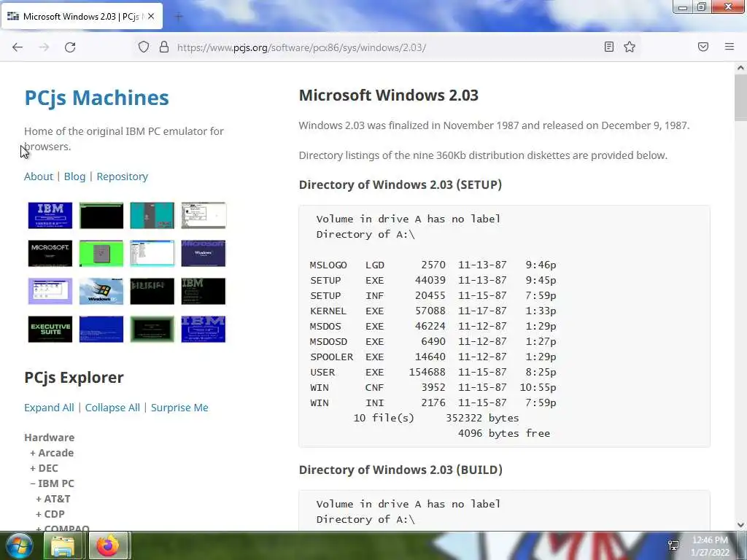Open the Windows 95 clouds logo thumbnail
747x560 pixels.
(x=101, y=291)
